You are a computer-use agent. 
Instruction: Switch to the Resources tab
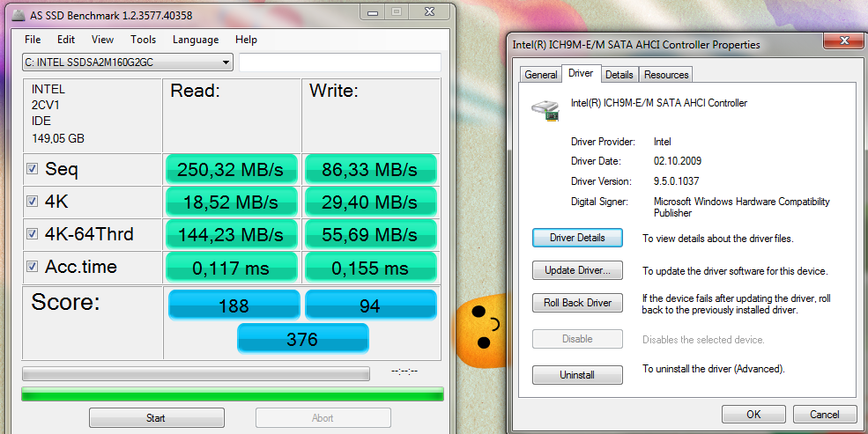pos(666,75)
